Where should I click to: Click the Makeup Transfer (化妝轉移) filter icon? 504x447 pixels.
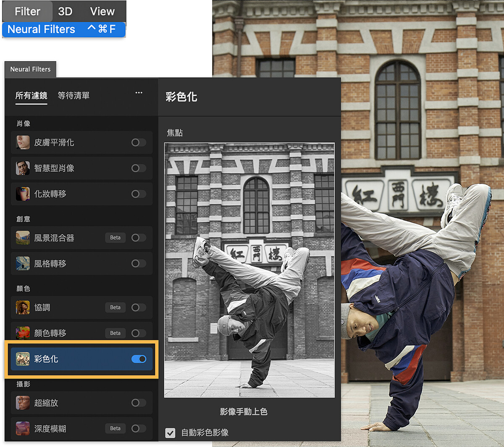click(x=23, y=193)
